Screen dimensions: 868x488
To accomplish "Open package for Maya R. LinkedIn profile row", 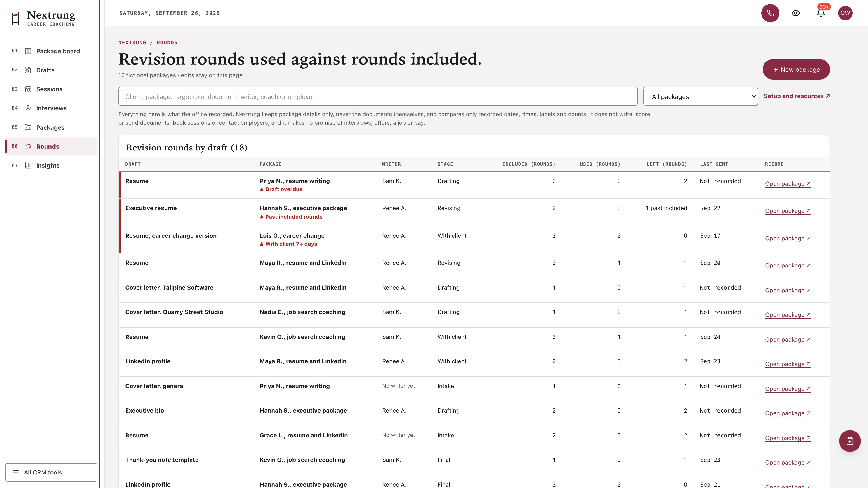I will pos(788,364).
